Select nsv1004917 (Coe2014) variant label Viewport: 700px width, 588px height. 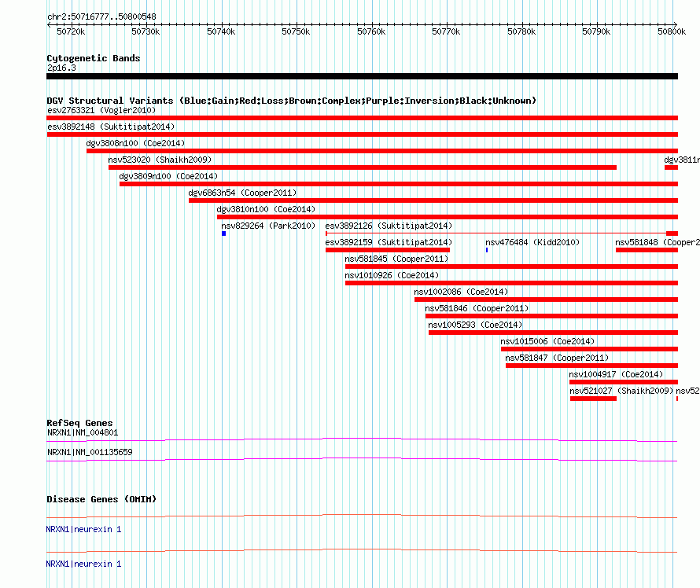[616, 374]
